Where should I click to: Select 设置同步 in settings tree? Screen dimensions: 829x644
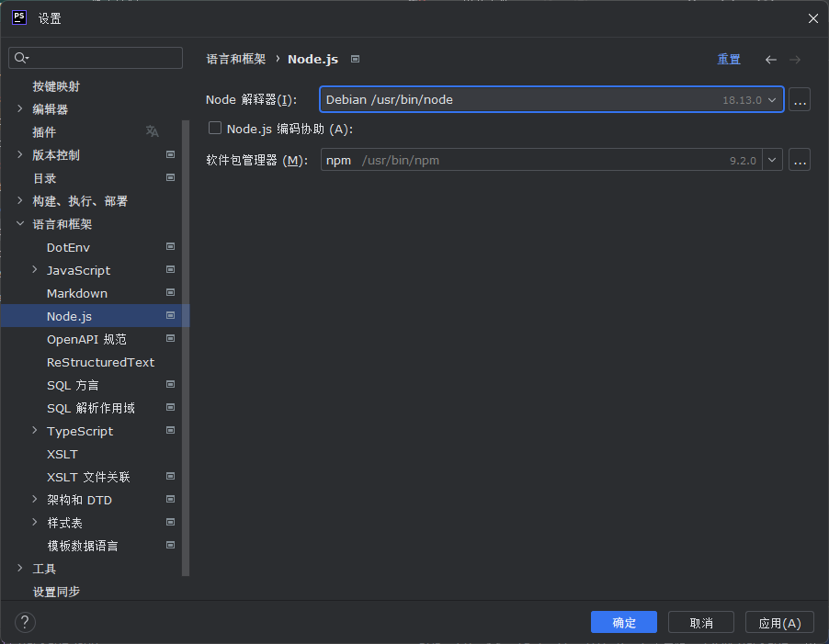[x=56, y=592]
